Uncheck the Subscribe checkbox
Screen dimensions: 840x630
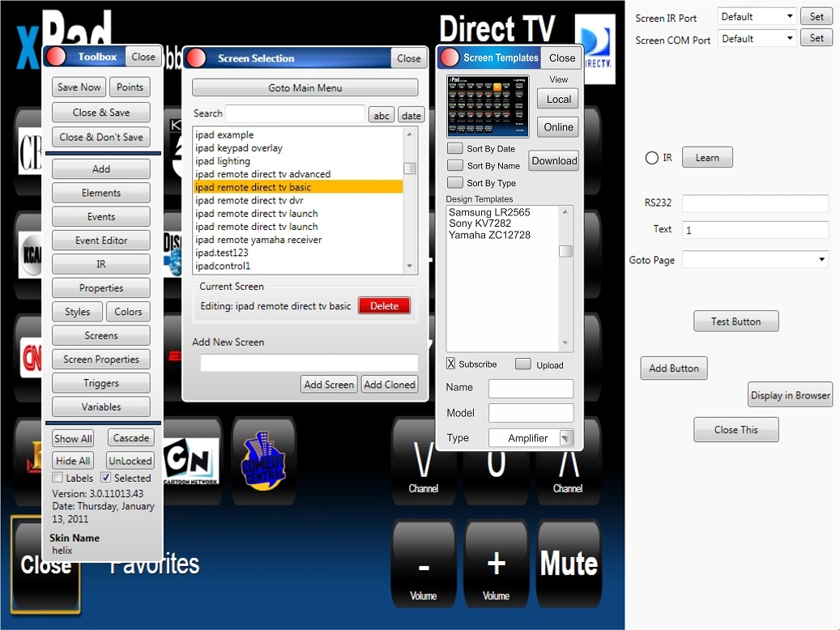[451, 364]
